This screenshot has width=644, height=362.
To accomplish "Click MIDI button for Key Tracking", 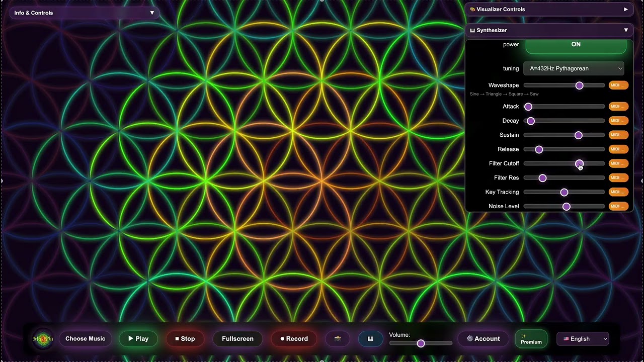I will pyautogui.click(x=618, y=192).
